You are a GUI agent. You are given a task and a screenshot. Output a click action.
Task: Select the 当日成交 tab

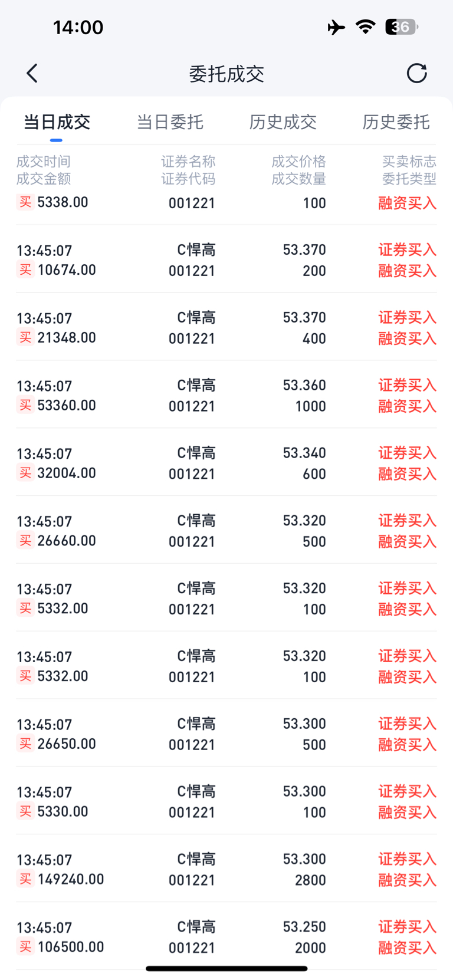click(57, 122)
